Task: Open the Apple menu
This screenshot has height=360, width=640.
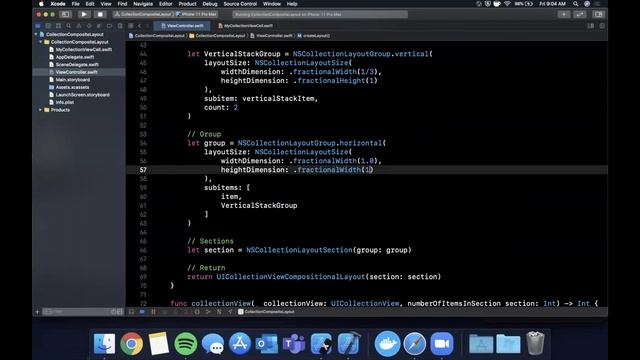Action: tap(41, 4)
